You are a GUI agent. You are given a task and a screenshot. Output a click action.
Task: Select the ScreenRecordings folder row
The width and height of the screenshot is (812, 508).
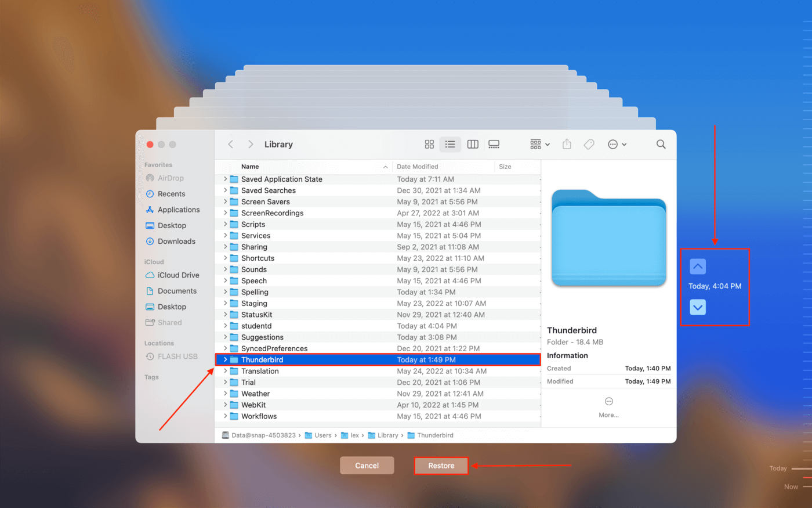click(378, 213)
